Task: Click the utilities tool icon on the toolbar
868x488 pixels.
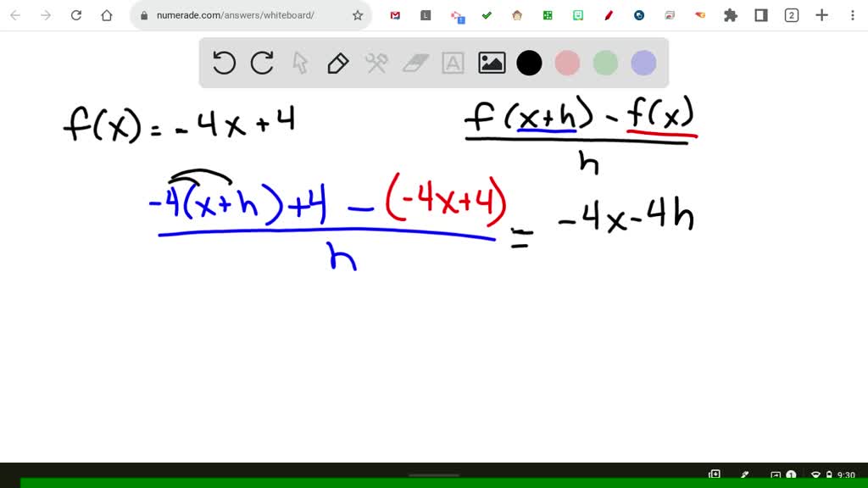Action: point(376,62)
